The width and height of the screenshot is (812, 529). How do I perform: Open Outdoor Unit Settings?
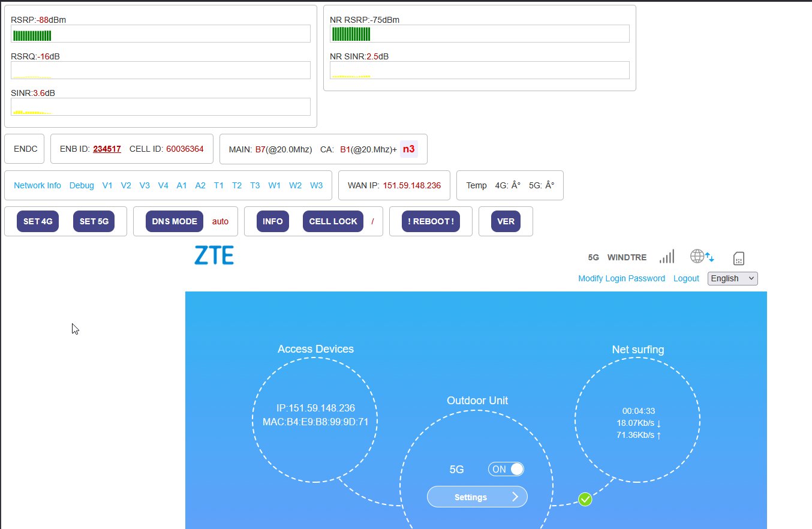pos(477,497)
